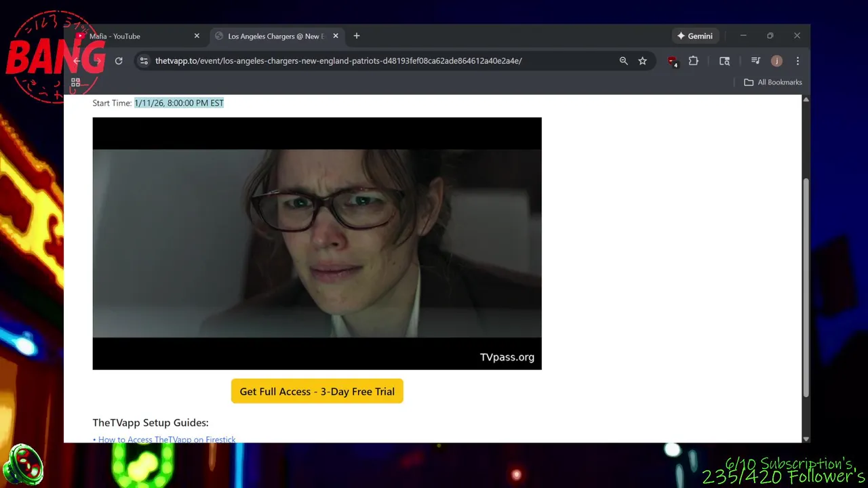Click Get Full Access 3-Day Free Trial
Viewport: 868px width, 488px height.
[x=317, y=391]
